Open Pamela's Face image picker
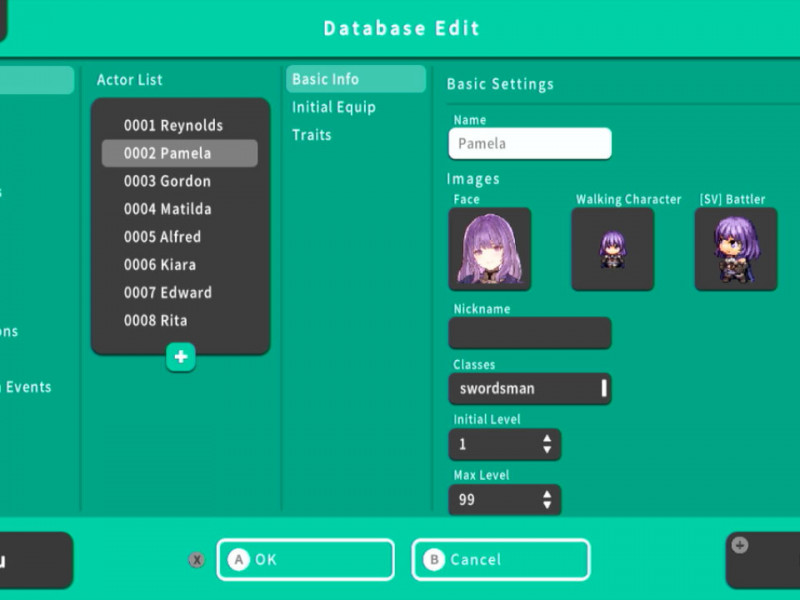The width and height of the screenshot is (800, 600). click(x=490, y=249)
